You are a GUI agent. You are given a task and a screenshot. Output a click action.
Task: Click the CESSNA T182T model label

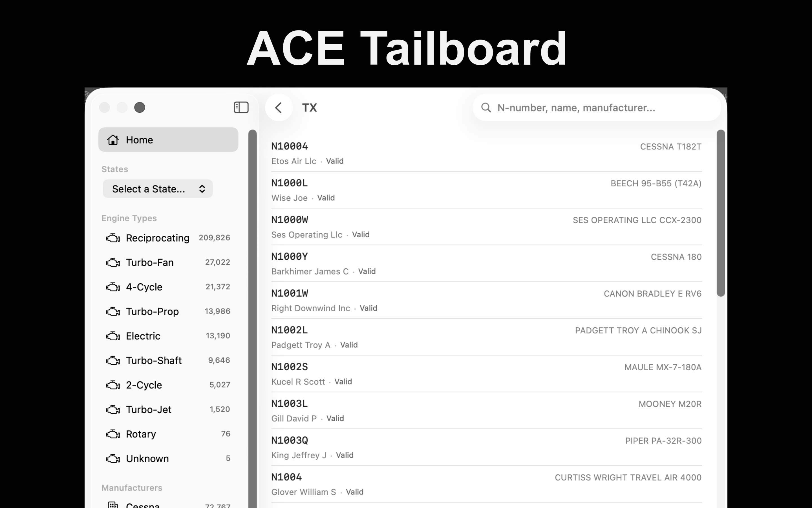[x=671, y=147]
